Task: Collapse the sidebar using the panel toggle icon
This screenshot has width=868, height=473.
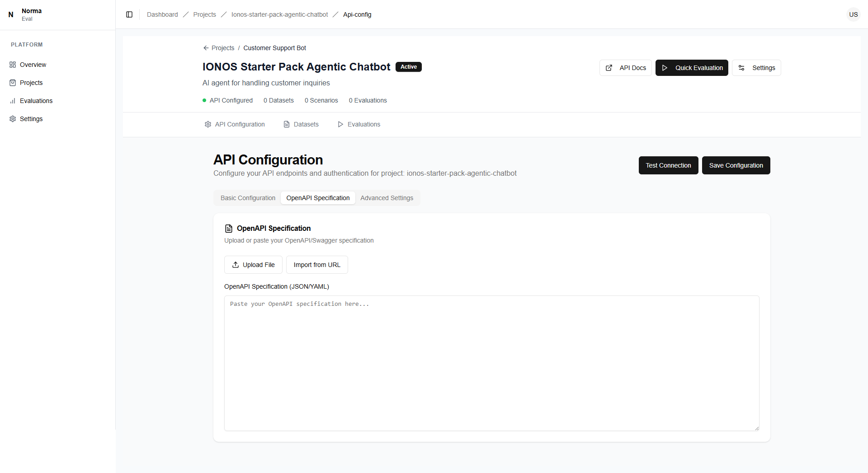Action: (129, 14)
